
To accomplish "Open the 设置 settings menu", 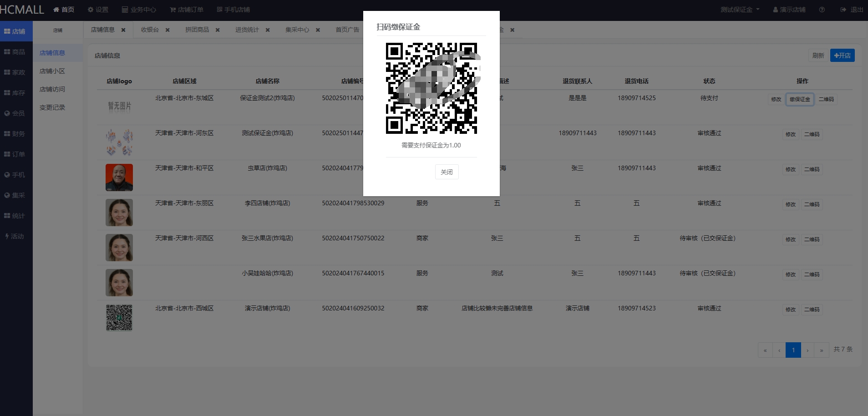I will tap(98, 10).
